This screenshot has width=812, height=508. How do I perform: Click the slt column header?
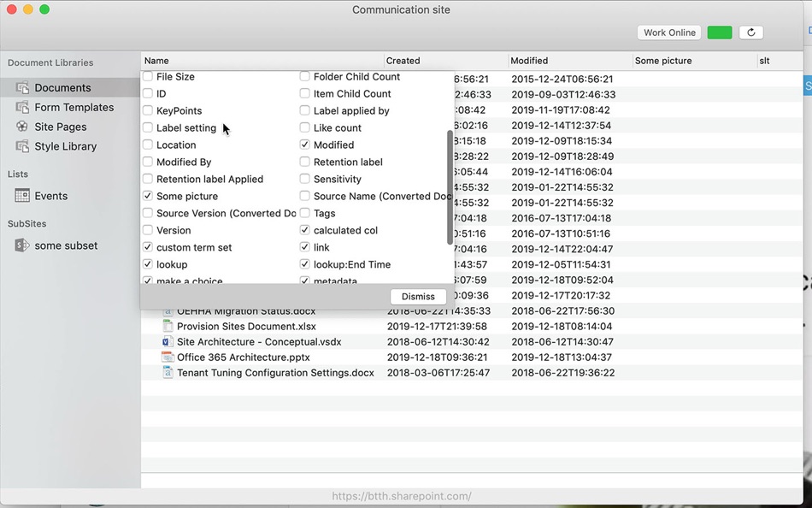pyautogui.click(x=780, y=61)
